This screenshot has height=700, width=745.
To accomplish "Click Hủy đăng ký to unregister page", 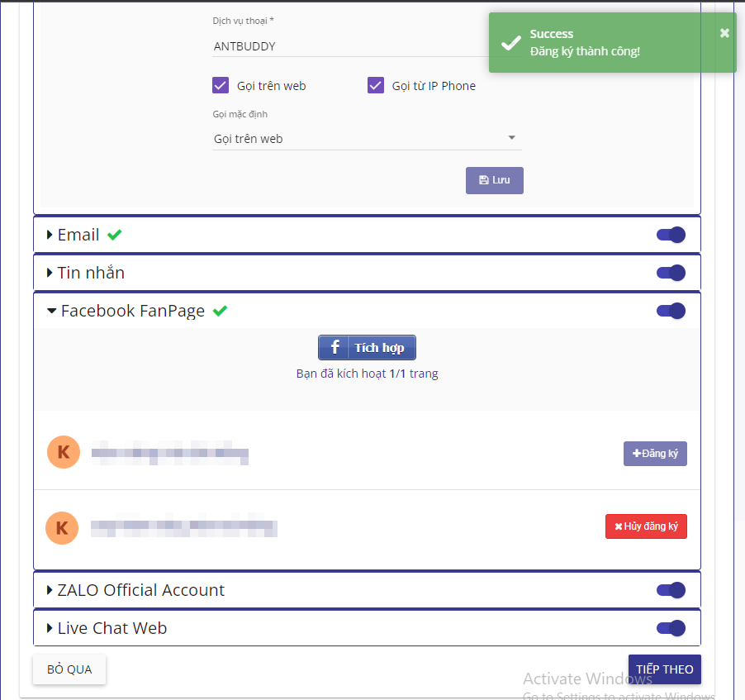I will pyautogui.click(x=646, y=526).
